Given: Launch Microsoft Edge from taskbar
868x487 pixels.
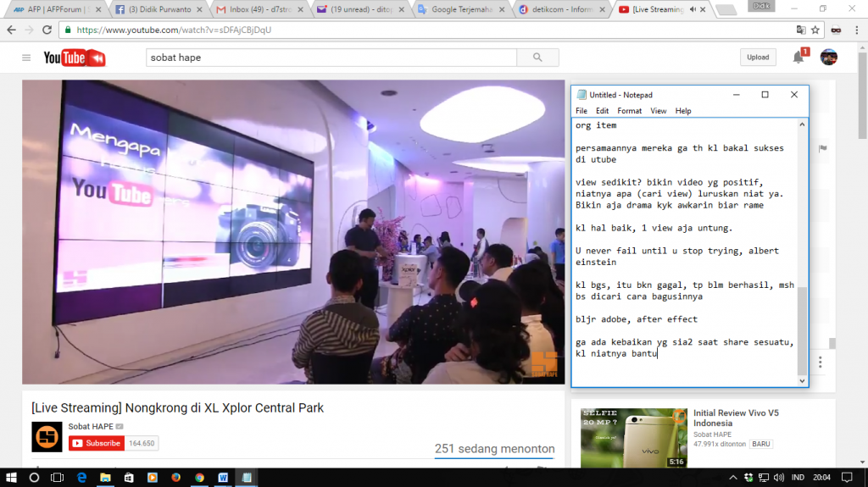Looking at the screenshot, I should (81, 477).
